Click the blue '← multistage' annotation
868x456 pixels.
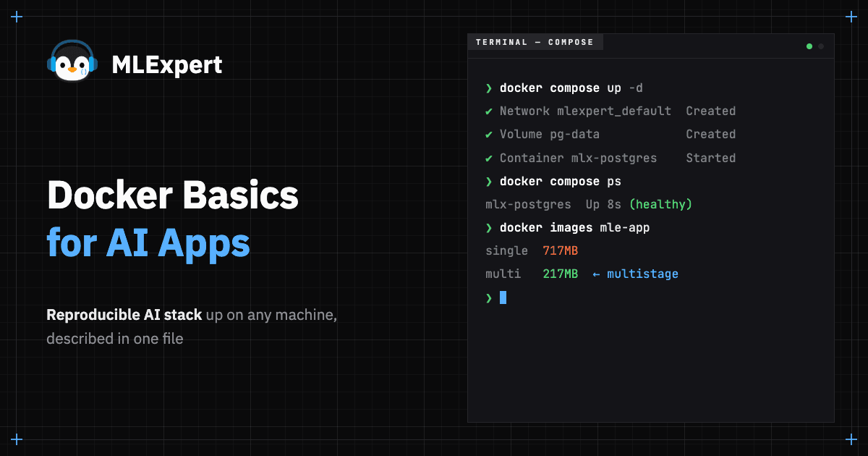pyautogui.click(x=635, y=274)
